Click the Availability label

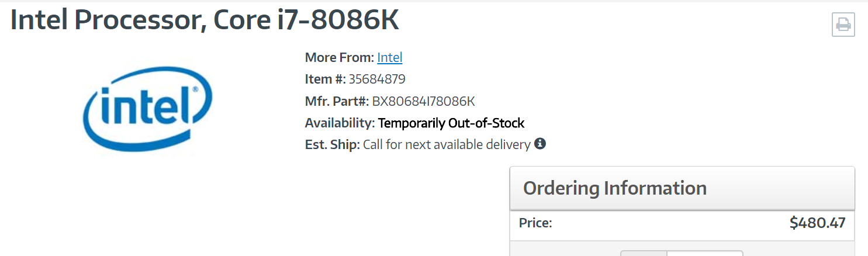click(340, 123)
